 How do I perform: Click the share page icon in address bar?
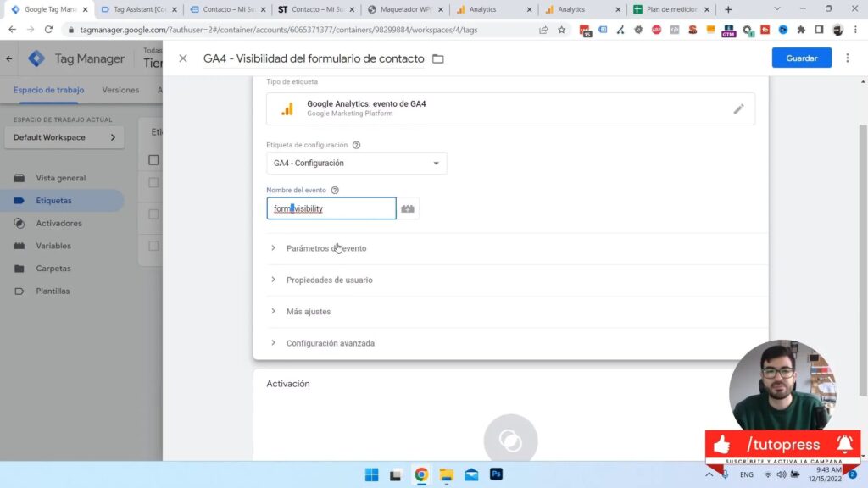pos(543,30)
